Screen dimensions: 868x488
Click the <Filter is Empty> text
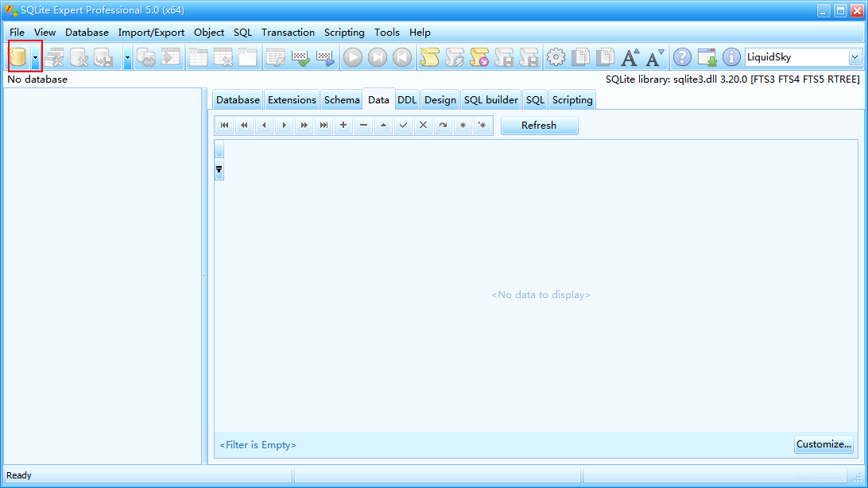tap(258, 445)
